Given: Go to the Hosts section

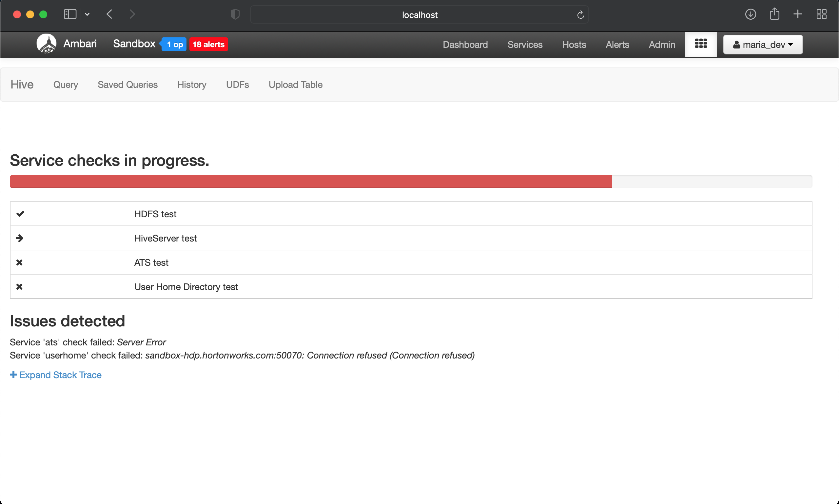Looking at the screenshot, I should [x=574, y=45].
